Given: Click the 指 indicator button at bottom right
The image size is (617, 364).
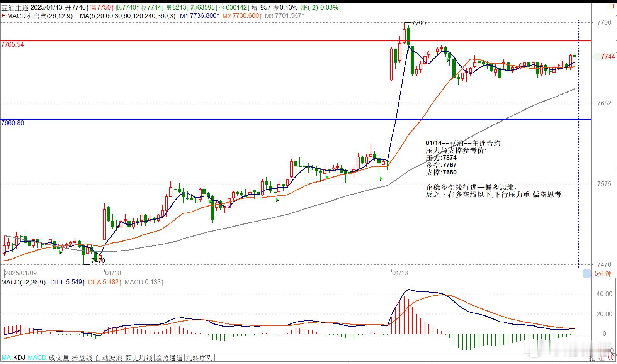Looking at the screenshot, I should coord(592,358).
